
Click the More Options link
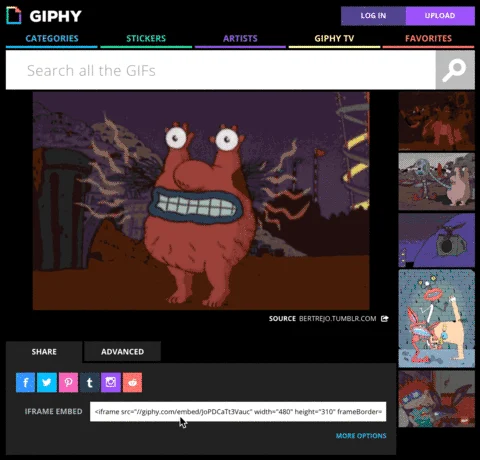point(361,436)
